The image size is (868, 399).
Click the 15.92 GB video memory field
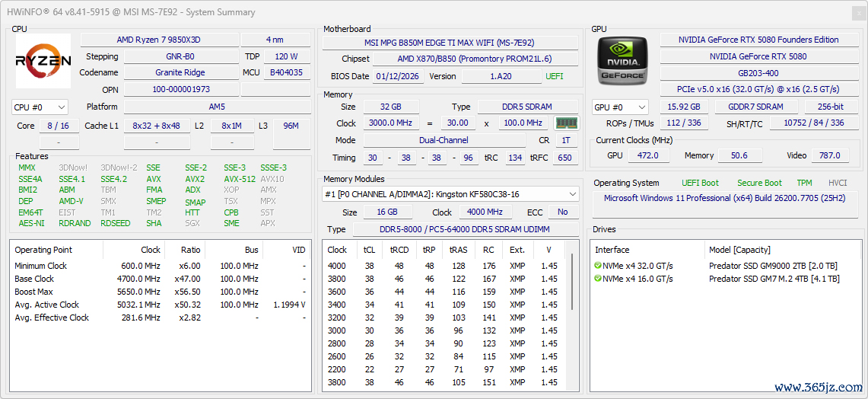coord(684,107)
